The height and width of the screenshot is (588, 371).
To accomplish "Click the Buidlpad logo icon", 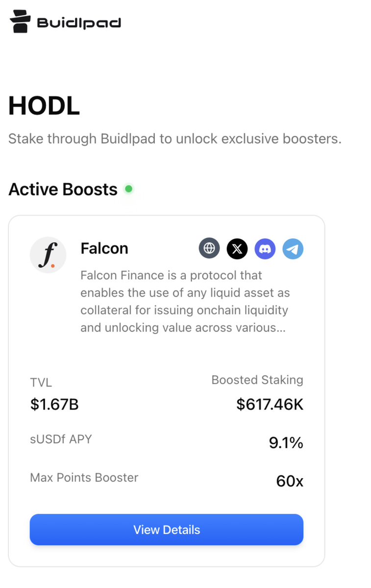I will point(20,22).
